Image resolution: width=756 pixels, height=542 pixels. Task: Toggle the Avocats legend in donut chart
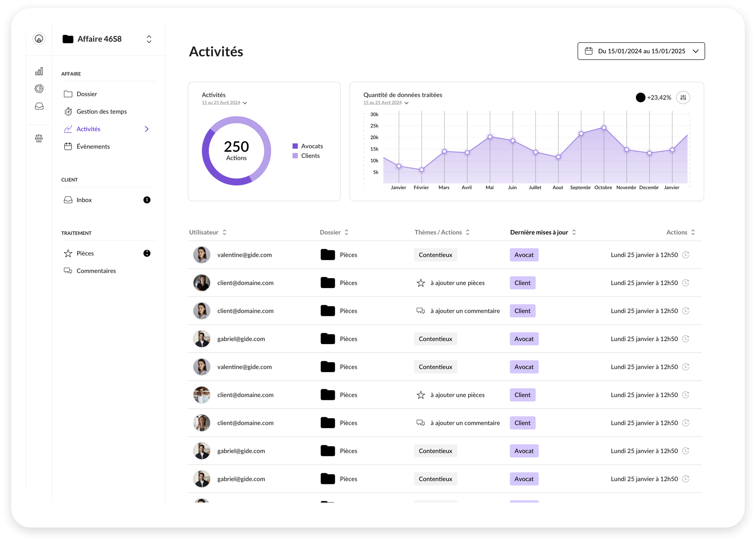[308, 146]
